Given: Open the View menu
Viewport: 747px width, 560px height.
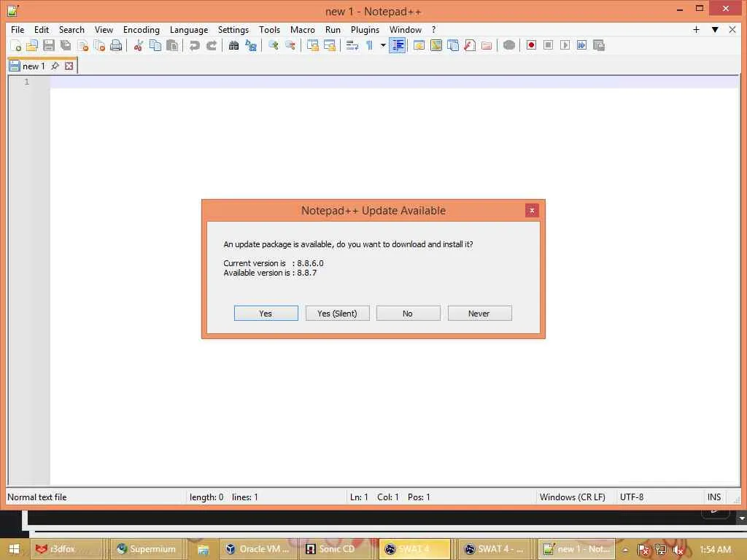Looking at the screenshot, I should coord(104,29).
